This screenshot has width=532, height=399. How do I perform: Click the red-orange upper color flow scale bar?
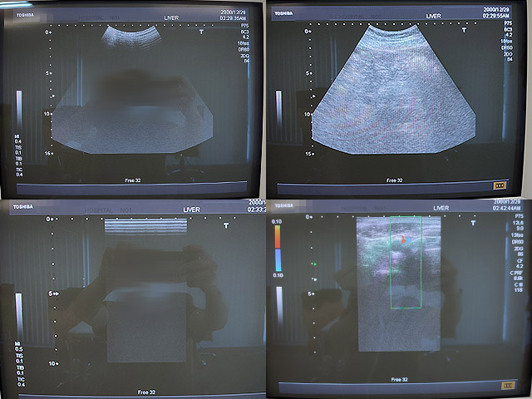[x=278, y=236]
